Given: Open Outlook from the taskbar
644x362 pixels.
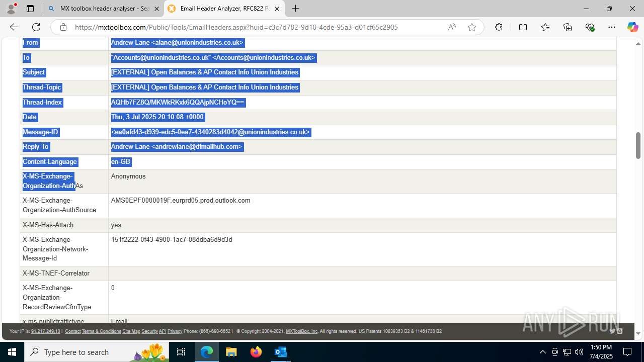Looking at the screenshot, I should point(280,352).
